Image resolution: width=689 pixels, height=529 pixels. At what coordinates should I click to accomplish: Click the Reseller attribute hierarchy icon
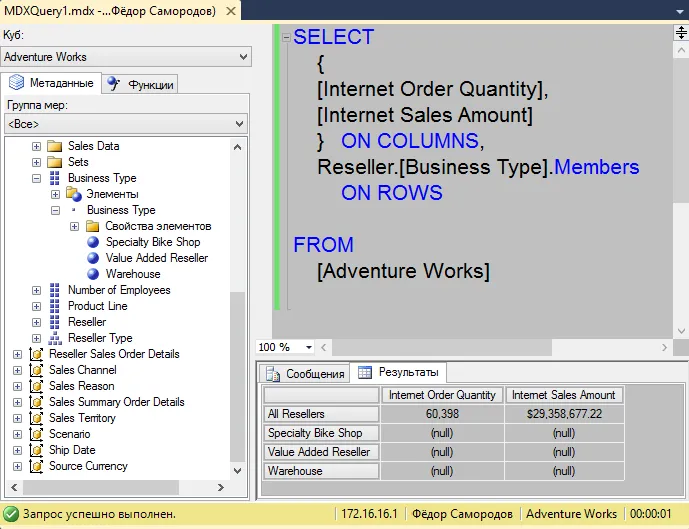pyautogui.click(x=54, y=322)
